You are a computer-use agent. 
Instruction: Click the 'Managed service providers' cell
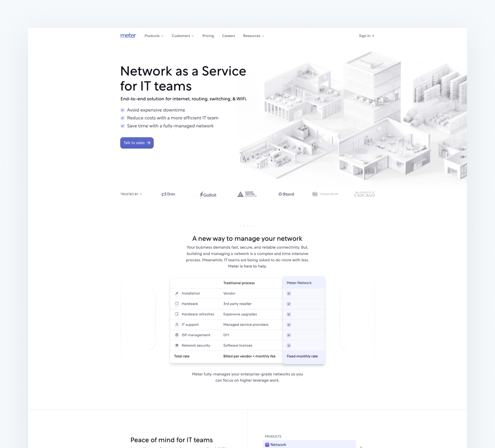tap(246, 325)
